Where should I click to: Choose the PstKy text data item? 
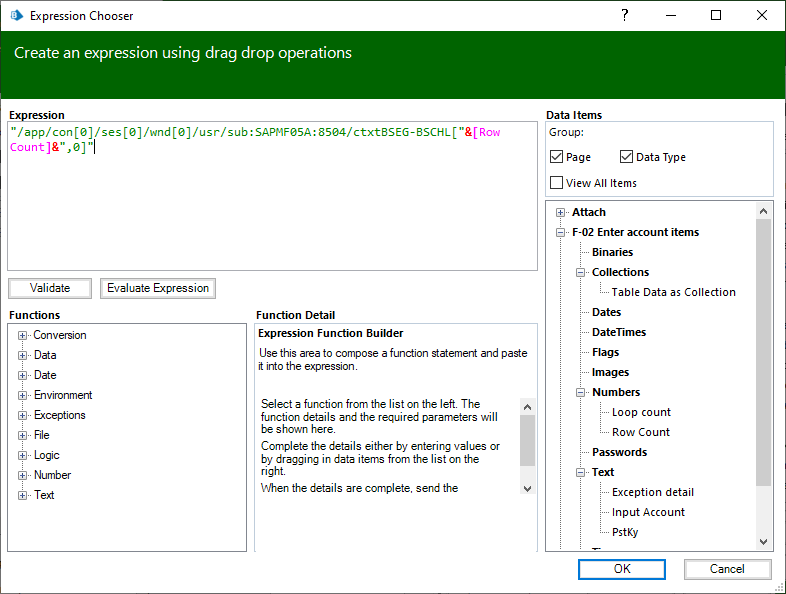(625, 532)
